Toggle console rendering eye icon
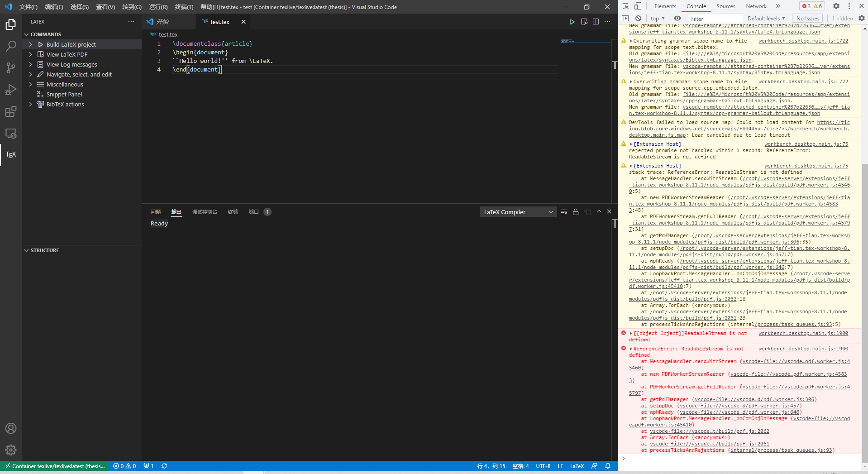 [x=677, y=18]
